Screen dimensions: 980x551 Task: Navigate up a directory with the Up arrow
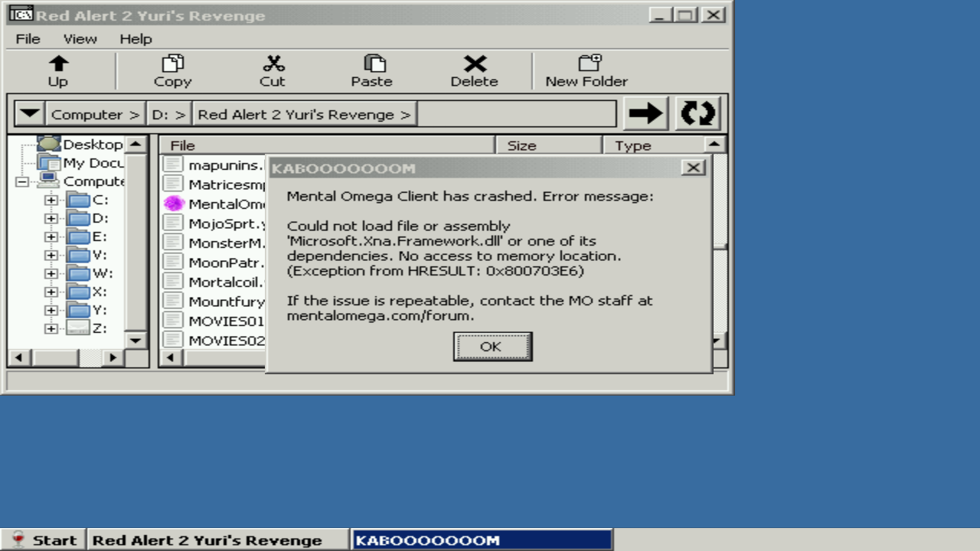[58, 70]
